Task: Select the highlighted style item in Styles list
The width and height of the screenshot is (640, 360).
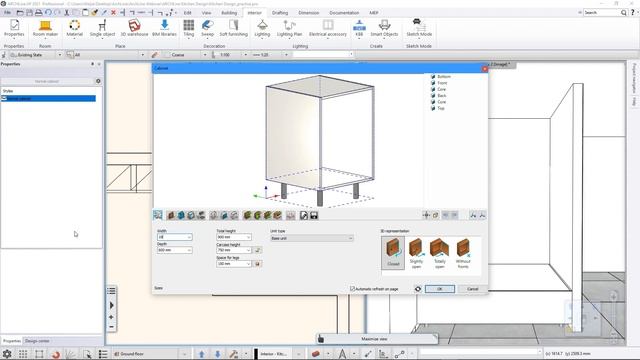Action: 48,98
